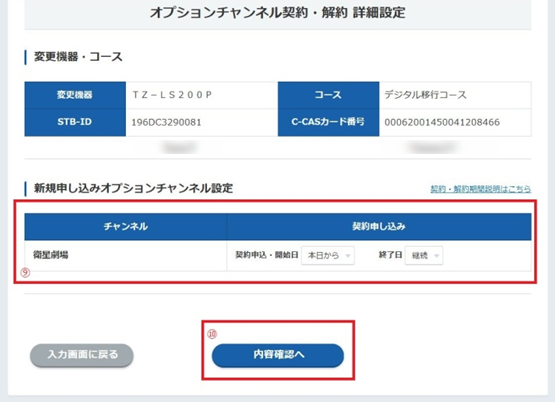Click the C-CASカード番号 value field

tap(455, 122)
